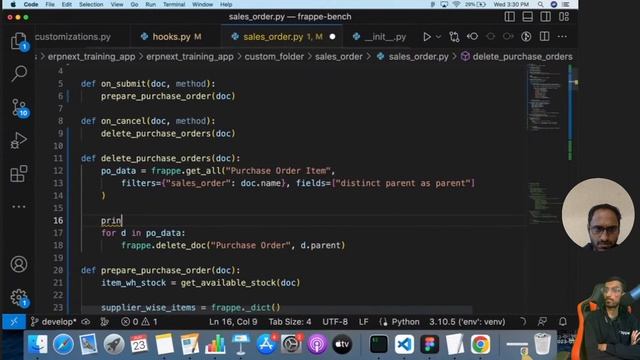Change indentation via Tab Size: 4
Viewport: 640px width, 360px height.
tap(290, 322)
